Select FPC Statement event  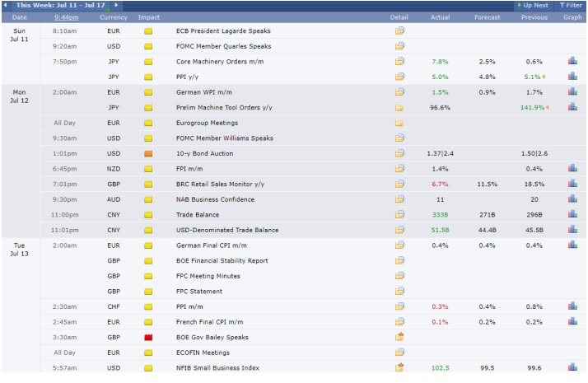tap(199, 292)
